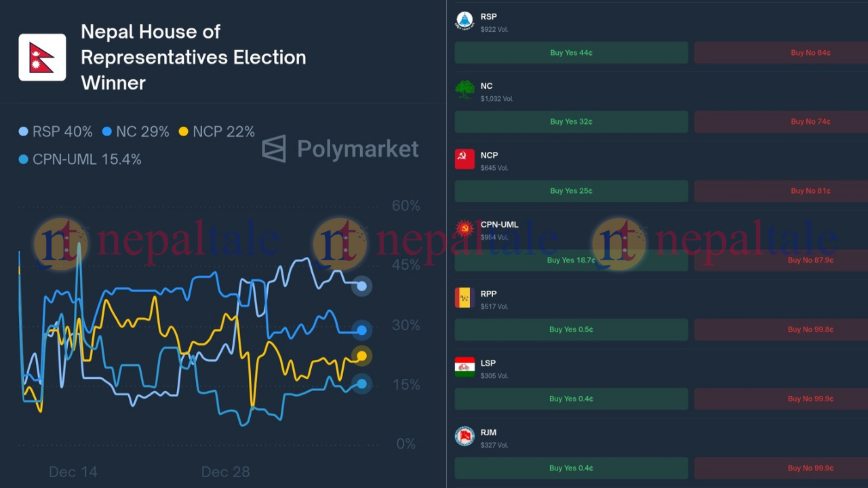Click Buy Yes 0.4¢ for RJM
868x488 pixels.
(571, 468)
